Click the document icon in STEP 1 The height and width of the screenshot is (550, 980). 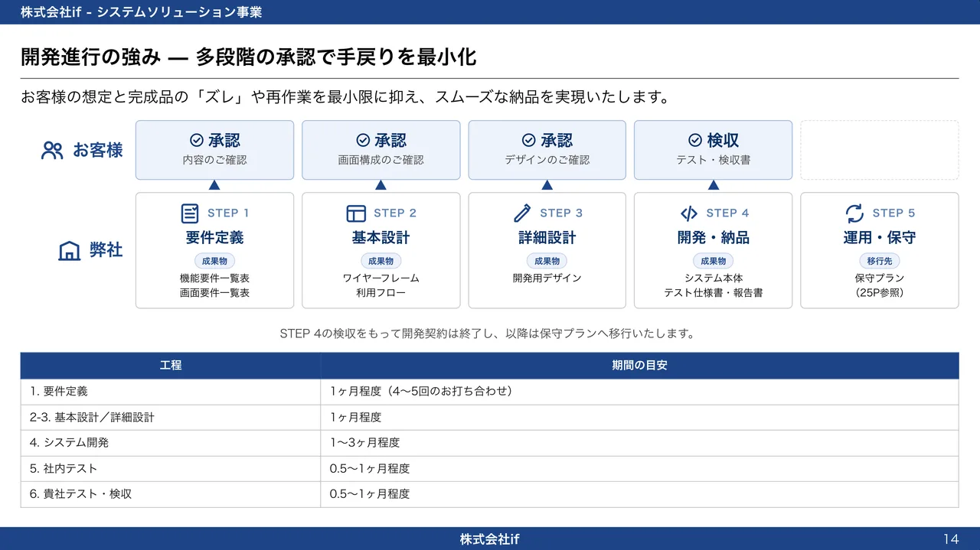pos(189,213)
